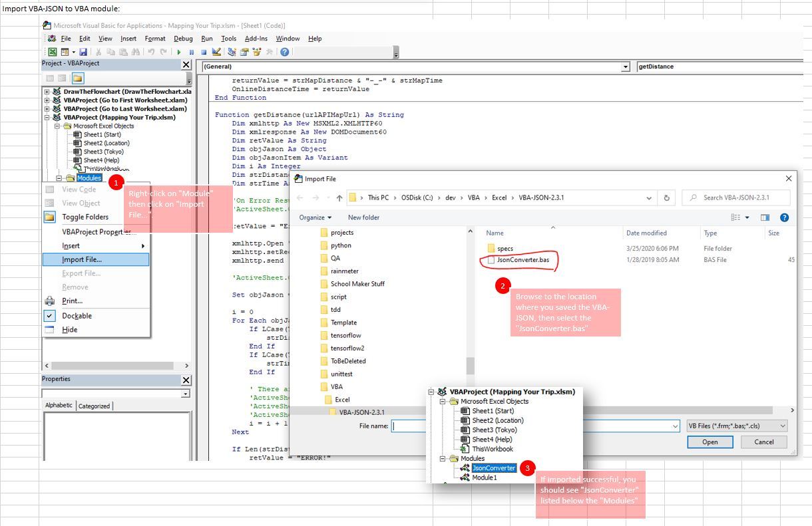Click the Search VBA-JSON-2.3.1 box

737,197
